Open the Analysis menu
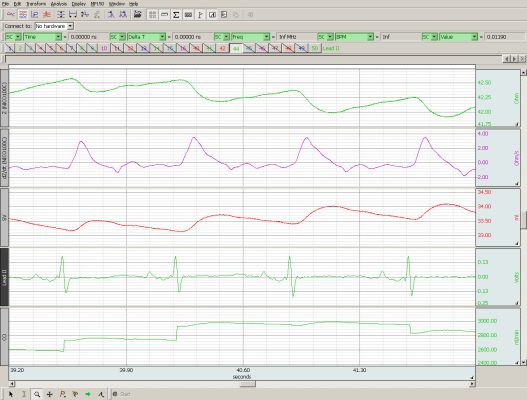Screen dimensions: 527x400 point(58,4)
